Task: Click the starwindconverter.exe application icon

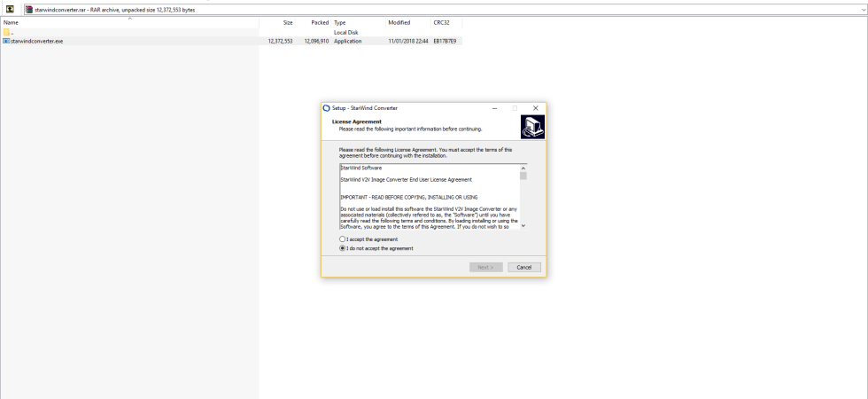Action: pyautogui.click(x=7, y=41)
